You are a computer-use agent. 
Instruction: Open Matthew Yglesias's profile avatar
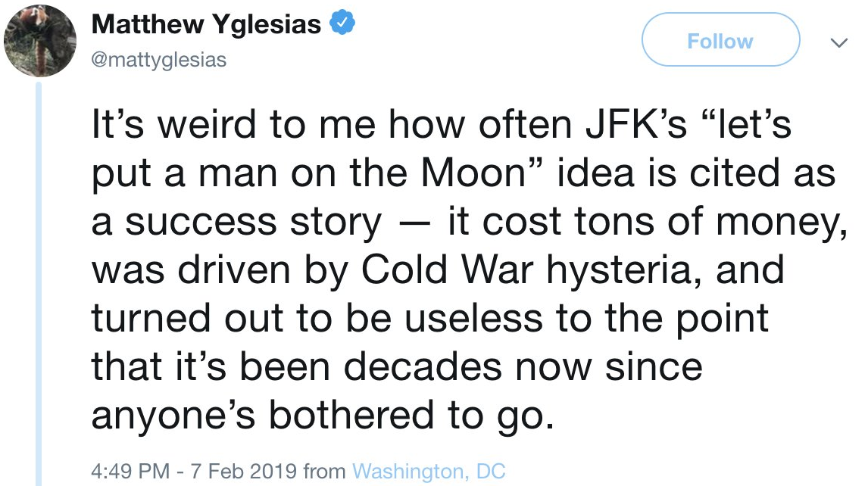[41, 41]
